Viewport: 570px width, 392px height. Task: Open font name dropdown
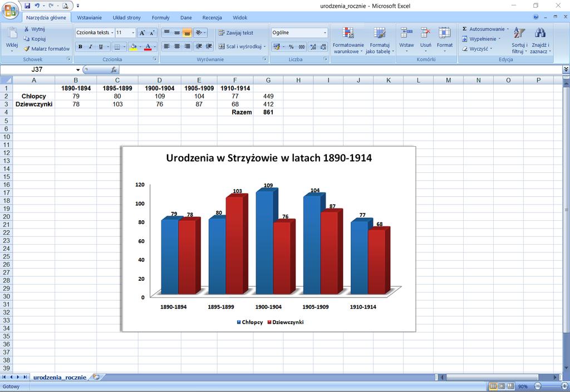(x=112, y=33)
